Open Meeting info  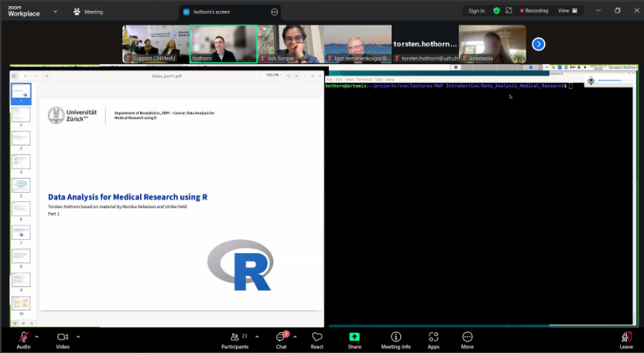[396, 339]
